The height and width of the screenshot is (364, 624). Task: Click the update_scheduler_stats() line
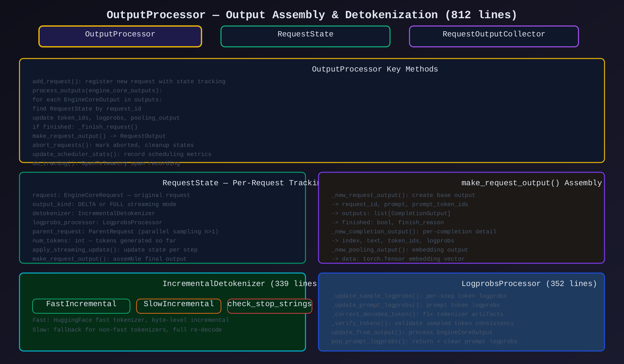pos(122,154)
